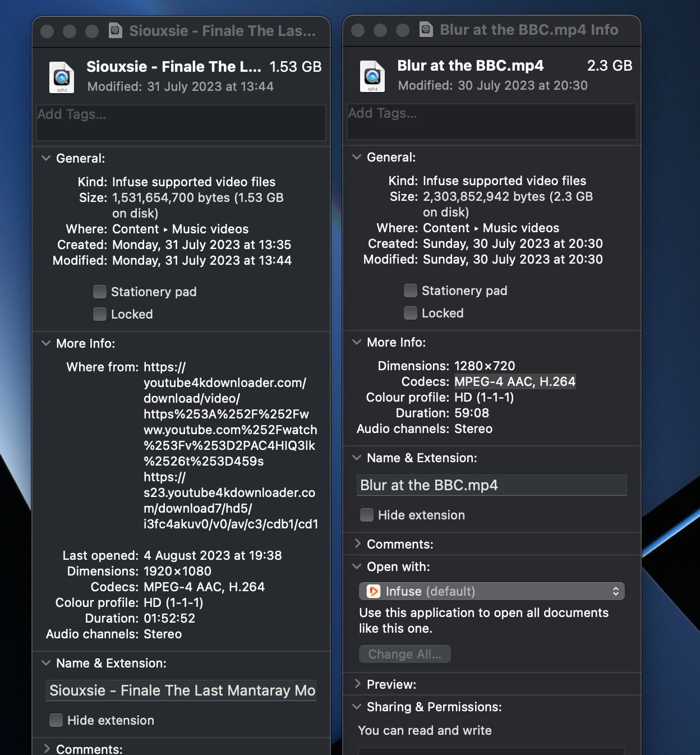This screenshot has height=755, width=700.
Task: Click Created Monday, 31 July 2023 at 13:35
Action: tap(202, 245)
